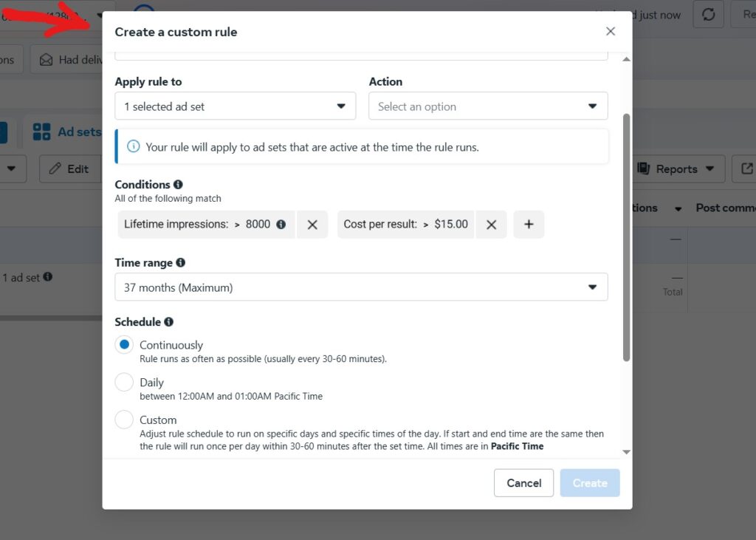Remove the Lifetime impressions condition
This screenshot has width=756, height=540.
(x=312, y=225)
